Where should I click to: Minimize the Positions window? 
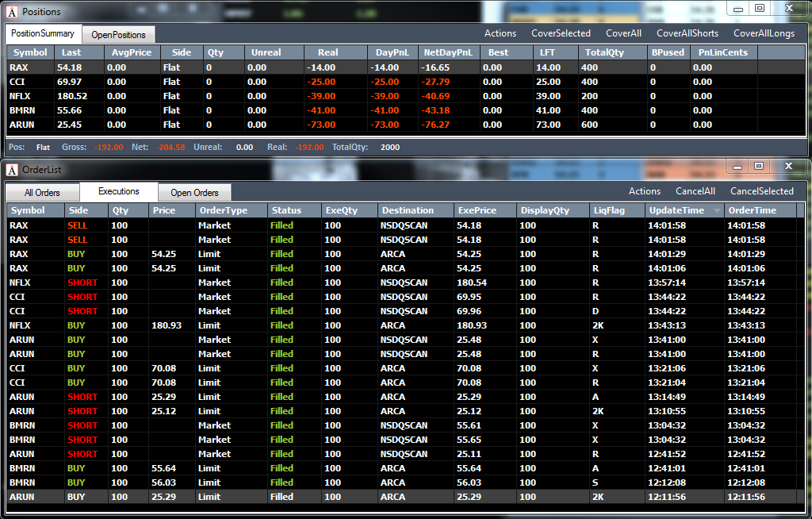coord(738,9)
